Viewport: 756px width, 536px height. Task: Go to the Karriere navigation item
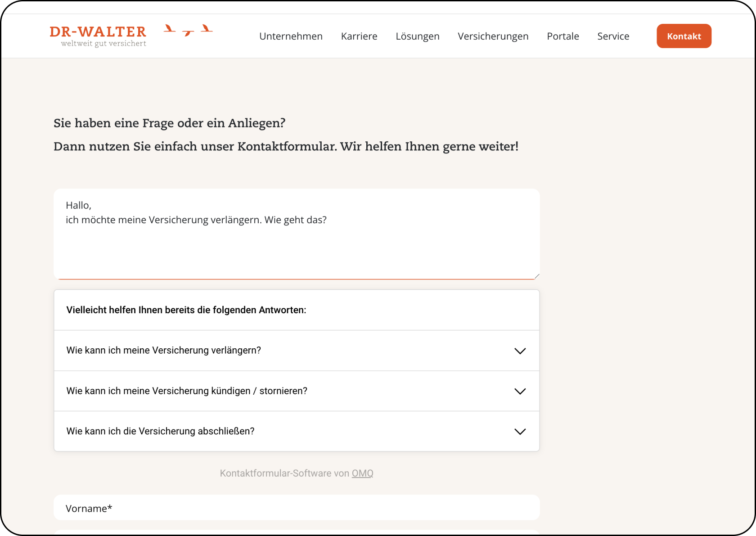[x=359, y=36]
